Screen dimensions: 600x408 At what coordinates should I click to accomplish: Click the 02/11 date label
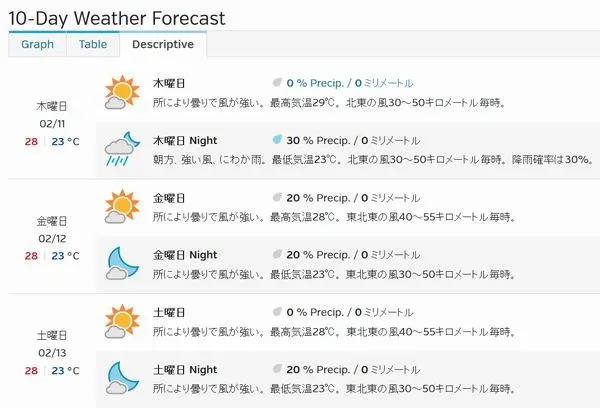pos(52,124)
